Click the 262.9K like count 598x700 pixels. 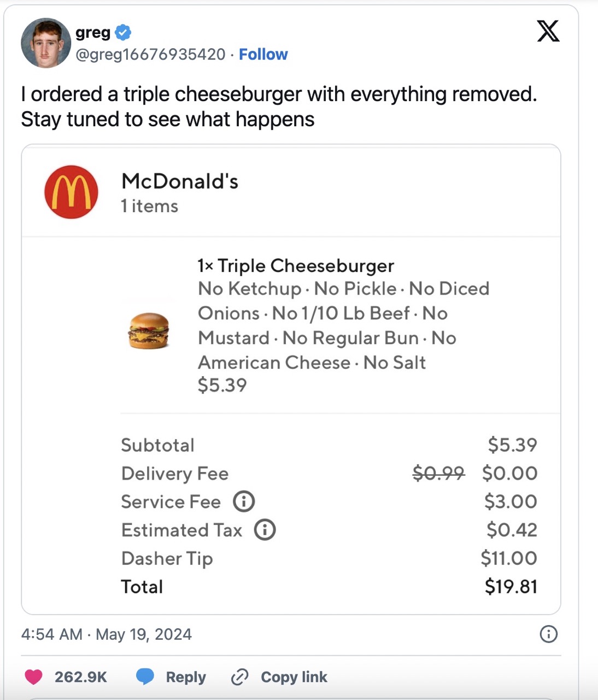(81, 677)
